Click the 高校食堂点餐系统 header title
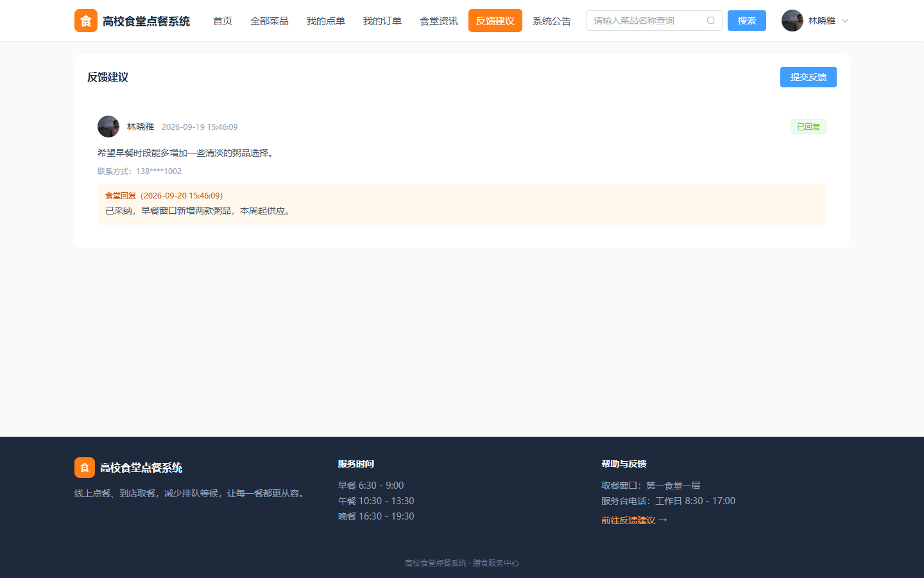The width and height of the screenshot is (924, 578). (146, 21)
